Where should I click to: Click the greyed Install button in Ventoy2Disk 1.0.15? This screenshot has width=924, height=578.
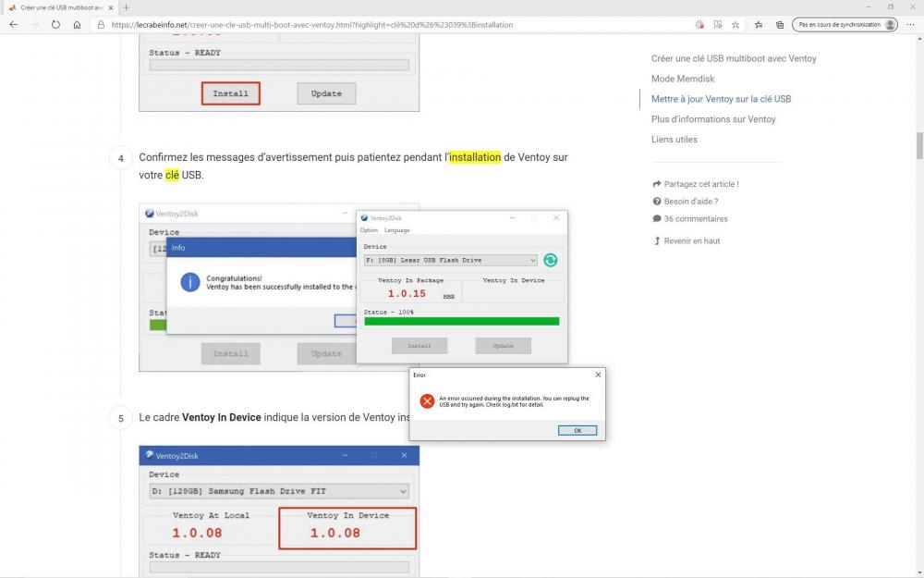(x=419, y=346)
